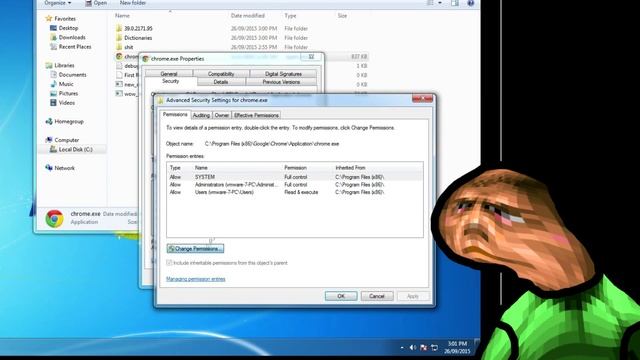The image size is (640, 360).
Task: Open Managing permission entries link
Action: tap(196, 279)
